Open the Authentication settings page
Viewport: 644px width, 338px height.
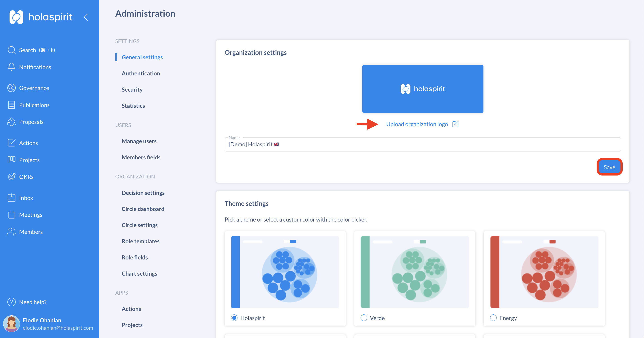[x=141, y=73]
